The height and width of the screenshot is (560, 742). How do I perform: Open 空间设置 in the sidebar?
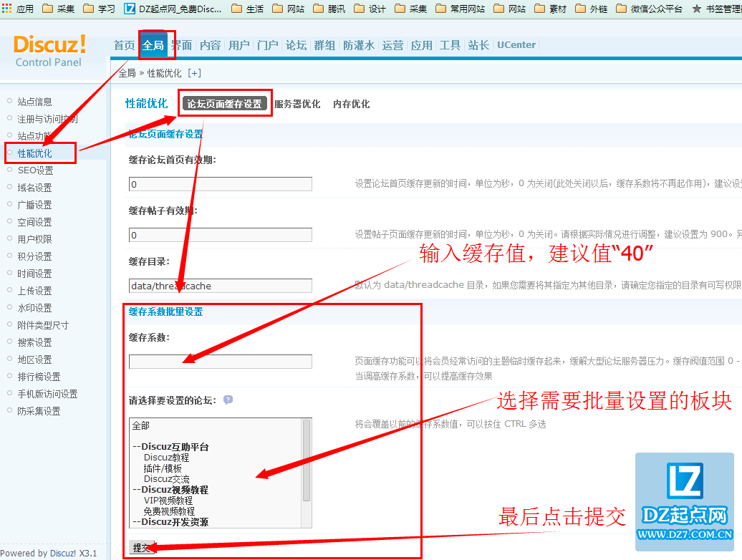click(x=34, y=222)
